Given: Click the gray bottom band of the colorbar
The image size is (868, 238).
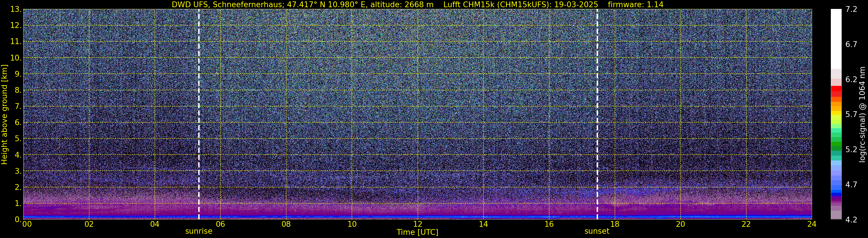Looking at the screenshot, I should tap(836, 215).
